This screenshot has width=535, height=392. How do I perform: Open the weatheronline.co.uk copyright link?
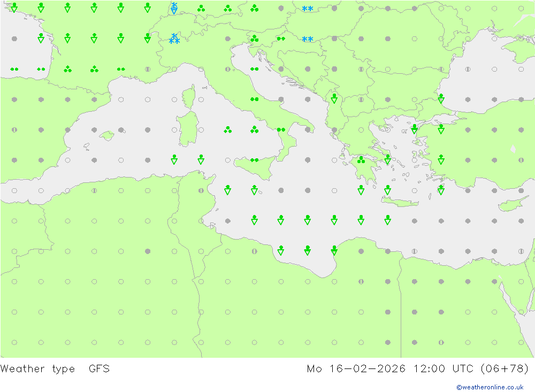490,387
